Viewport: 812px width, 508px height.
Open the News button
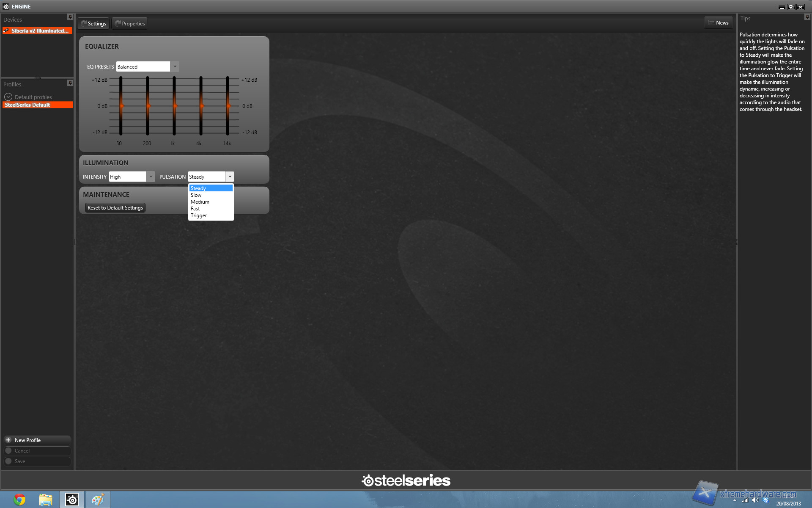(x=719, y=23)
